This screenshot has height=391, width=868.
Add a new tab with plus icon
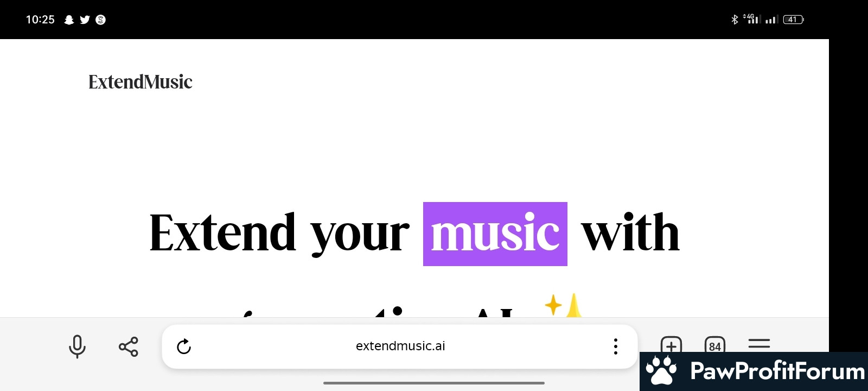(671, 344)
